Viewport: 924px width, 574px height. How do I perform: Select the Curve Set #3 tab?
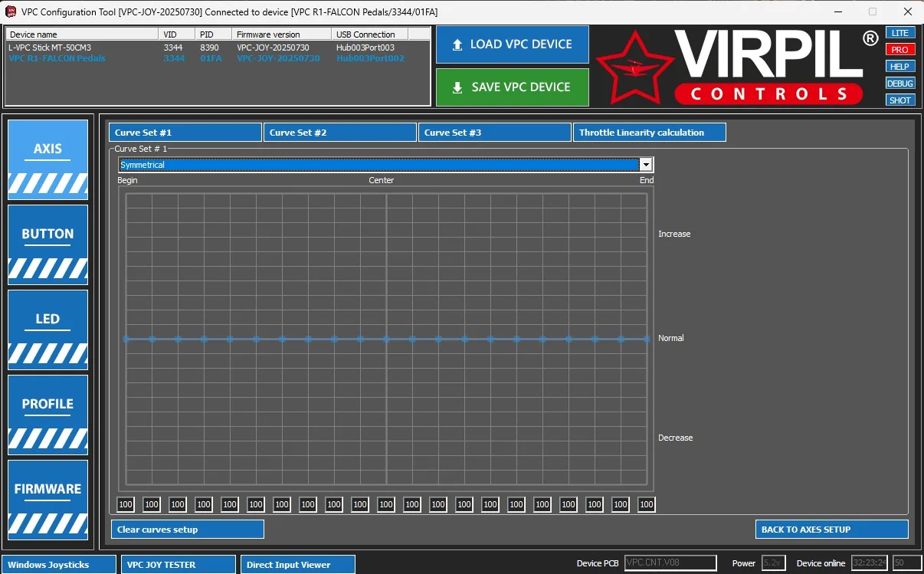495,133
